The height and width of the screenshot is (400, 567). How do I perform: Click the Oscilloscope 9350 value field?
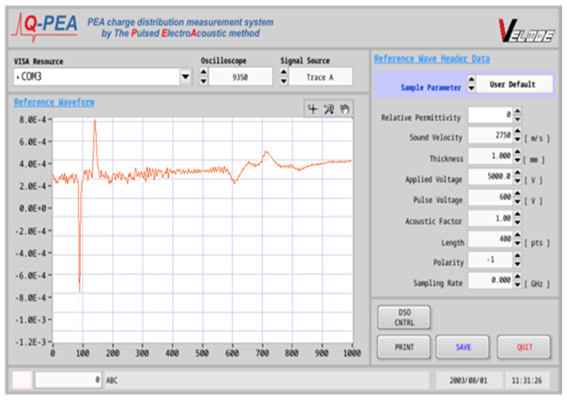(240, 77)
